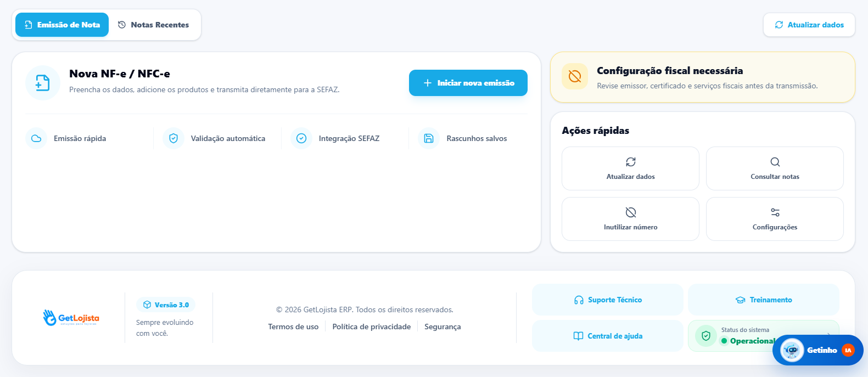Click the save disk icon for Rascunhos salvos

[429, 138]
